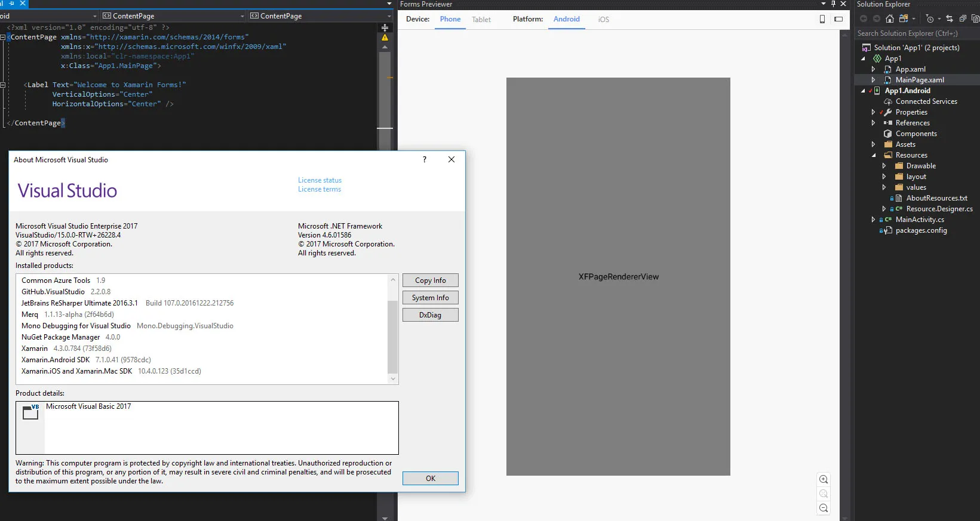
Task: Click the Visual Basic product icon
Action: pos(30,412)
